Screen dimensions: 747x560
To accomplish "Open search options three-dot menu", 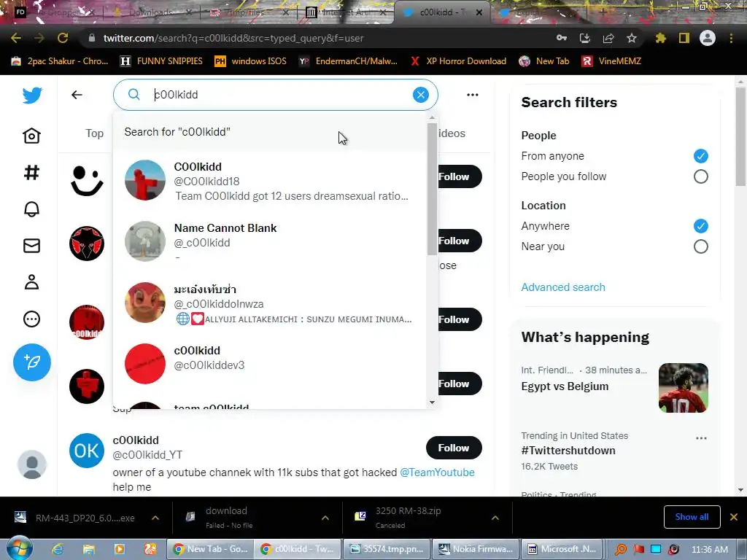I will [473, 95].
